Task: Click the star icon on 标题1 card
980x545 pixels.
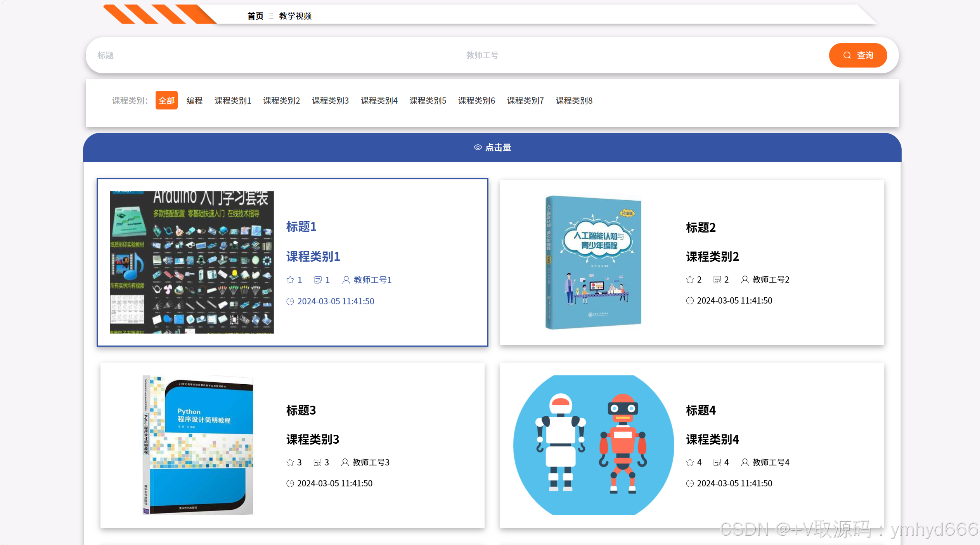Action: (x=290, y=280)
